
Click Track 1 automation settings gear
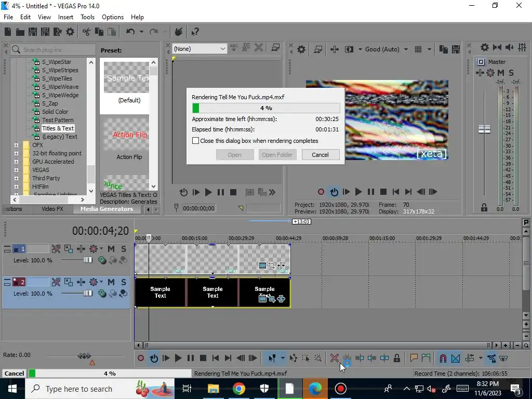click(x=94, y=249)
